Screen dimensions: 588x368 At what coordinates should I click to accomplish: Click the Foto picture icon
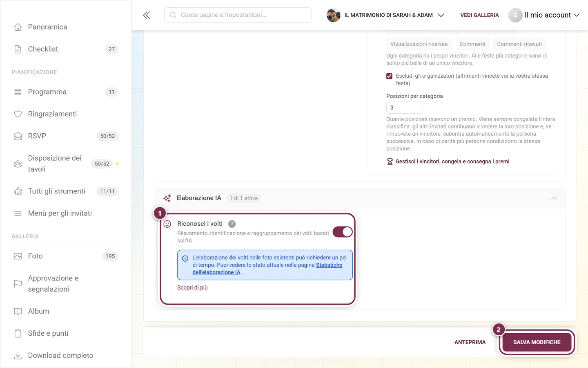point(18,256)
